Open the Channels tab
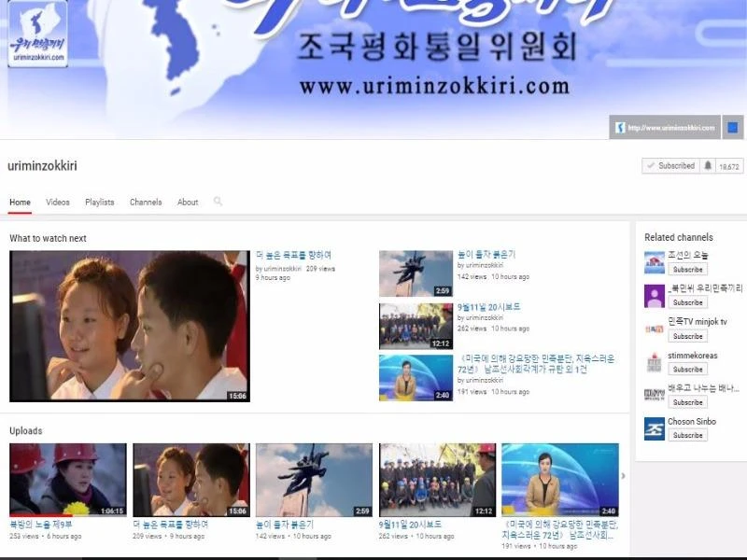This screenshot has width=747, height=560. click(x=146, y=203)
